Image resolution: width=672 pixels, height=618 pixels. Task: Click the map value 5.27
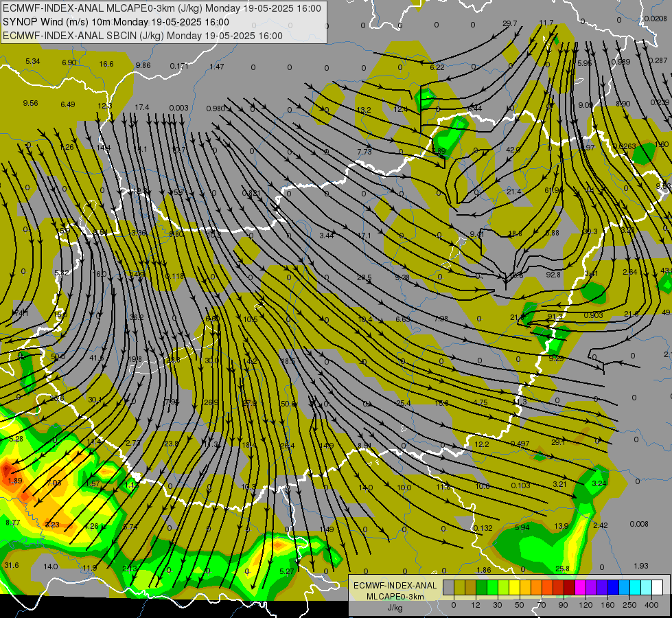(x=287, y=571)
